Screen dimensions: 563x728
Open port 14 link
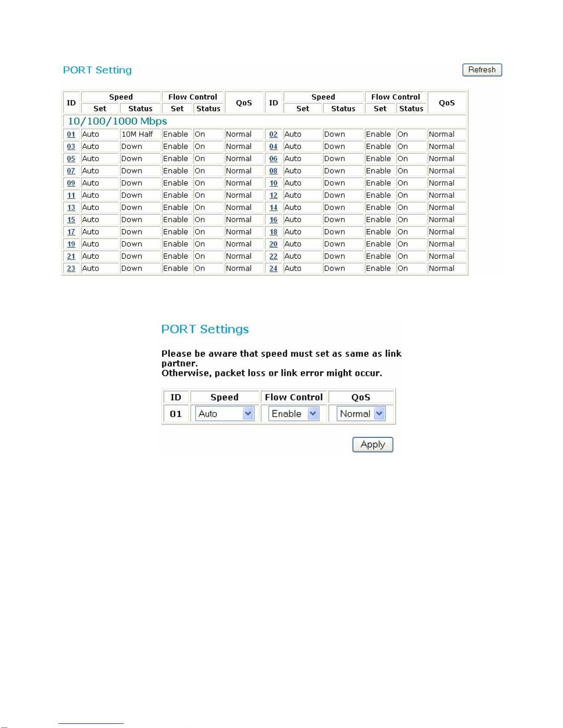click(273, 208)
